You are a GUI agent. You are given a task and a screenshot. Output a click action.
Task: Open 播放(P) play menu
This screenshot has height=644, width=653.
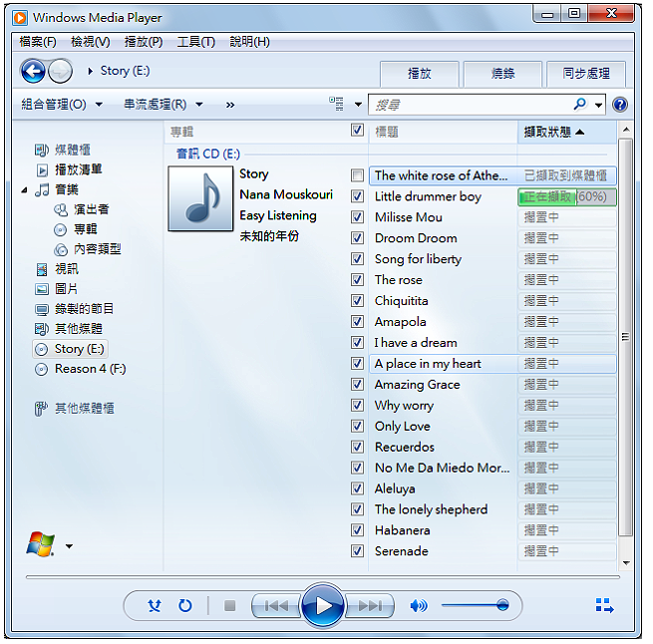144,42
